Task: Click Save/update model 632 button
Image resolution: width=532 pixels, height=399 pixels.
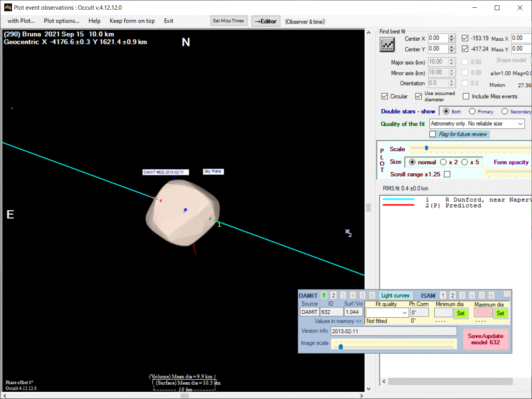Action: click(x=486, y=339)
